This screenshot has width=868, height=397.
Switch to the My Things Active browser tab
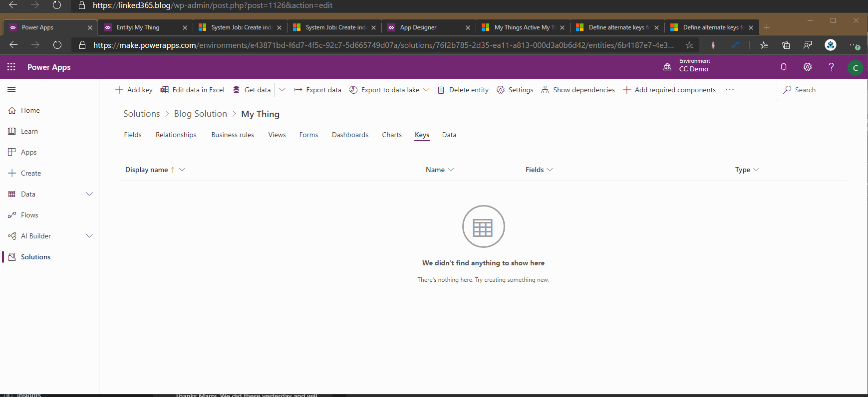(x=524, y=27)
